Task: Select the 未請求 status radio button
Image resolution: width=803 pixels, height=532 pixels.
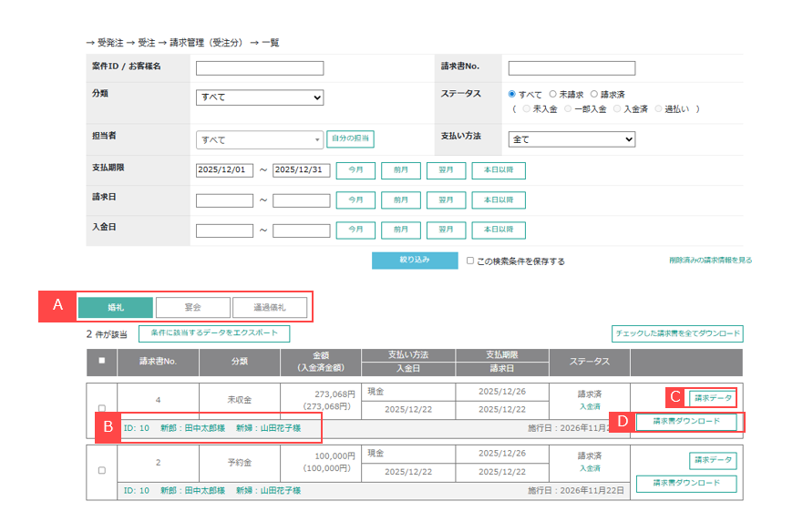Action: [552, 94]
